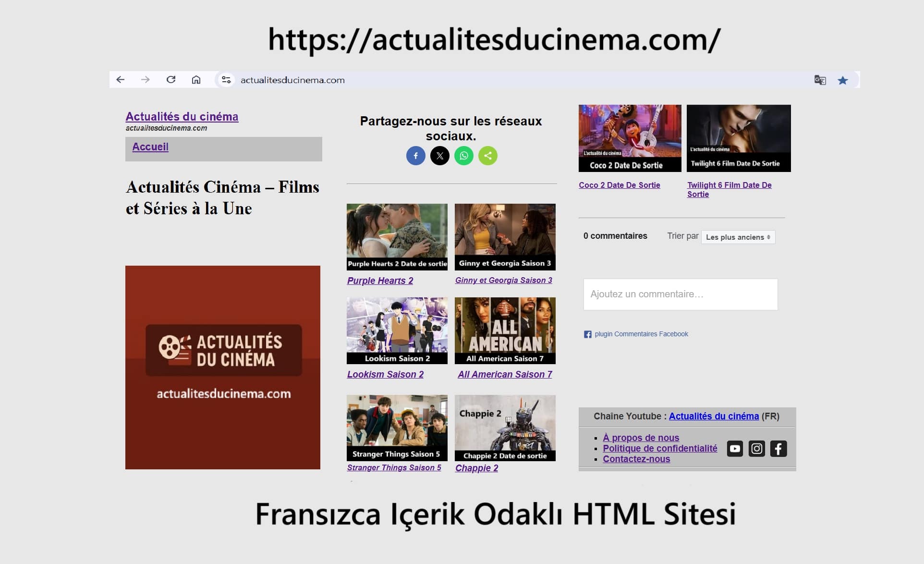Image resolution: width=924 pixels, height=564 pixels.
Task: Go to browser home page
Action: [x=196, y=80]
